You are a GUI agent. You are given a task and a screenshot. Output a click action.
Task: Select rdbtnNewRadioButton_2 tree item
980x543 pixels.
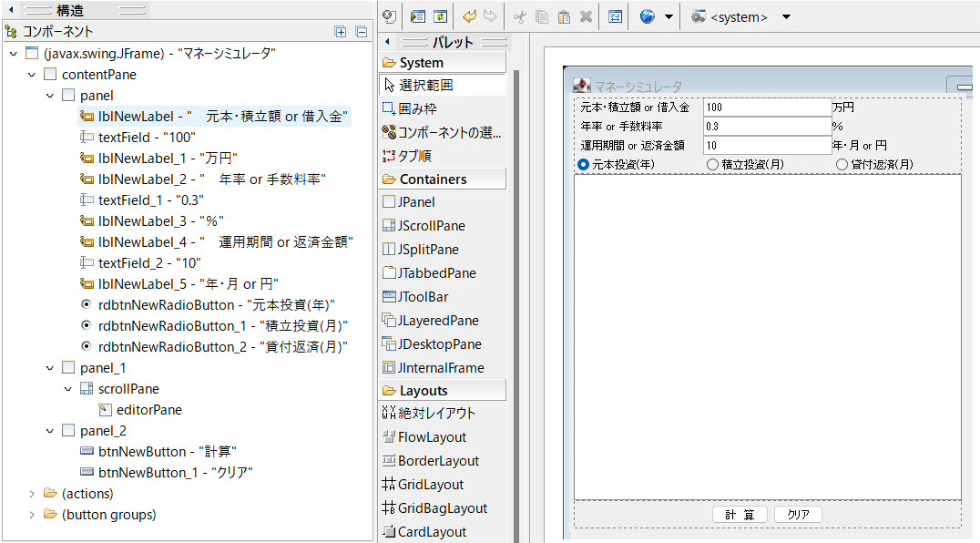tap(214, 347)
